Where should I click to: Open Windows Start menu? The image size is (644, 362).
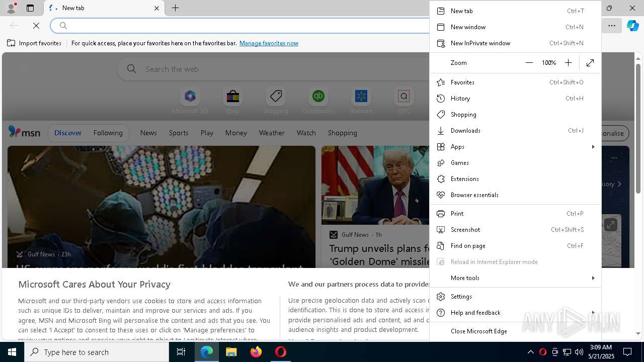pos(12,352)
